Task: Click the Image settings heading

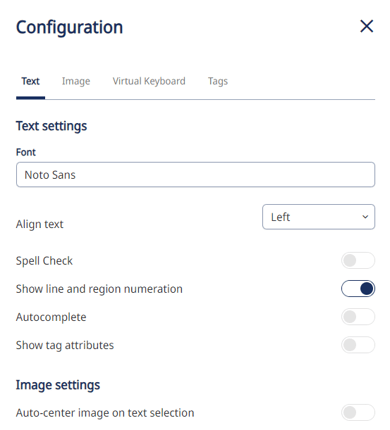Action: [x=58, y=385]
